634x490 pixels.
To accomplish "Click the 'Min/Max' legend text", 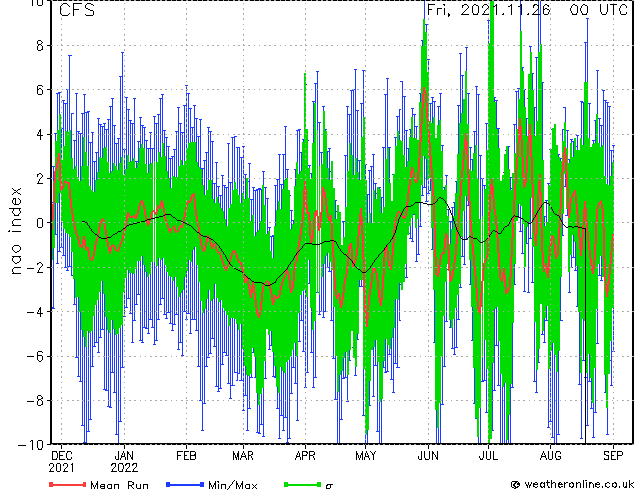I will 233,484.
